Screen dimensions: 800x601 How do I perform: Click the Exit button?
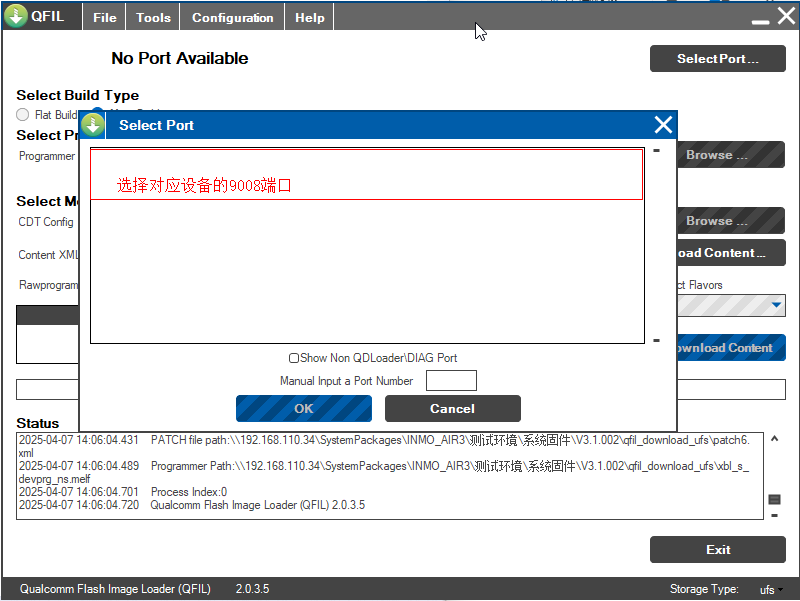coord(717,550)
